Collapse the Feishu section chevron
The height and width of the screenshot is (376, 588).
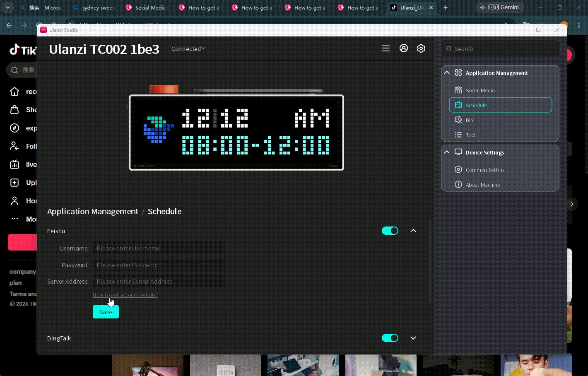tap(413, 231)
